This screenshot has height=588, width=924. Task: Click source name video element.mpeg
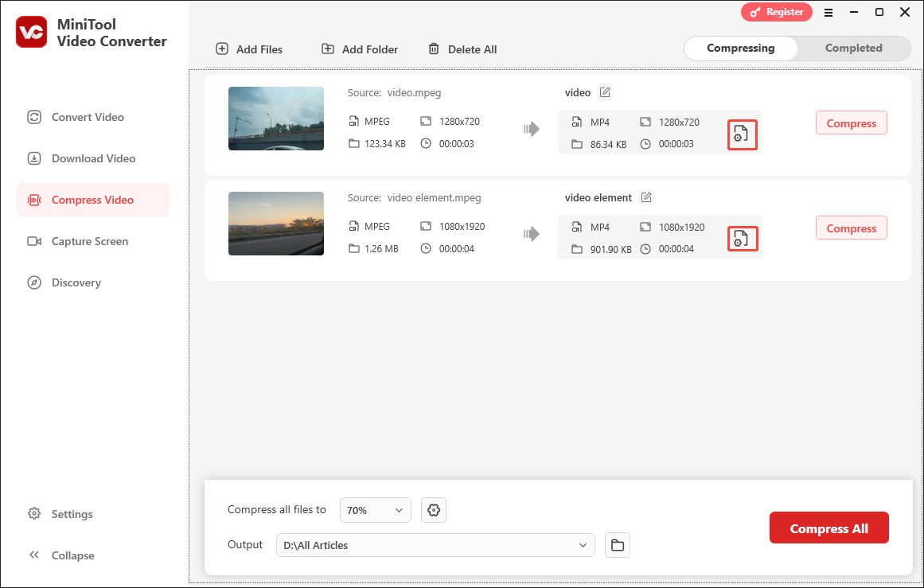pyautogui.click(x=434, y=197)
